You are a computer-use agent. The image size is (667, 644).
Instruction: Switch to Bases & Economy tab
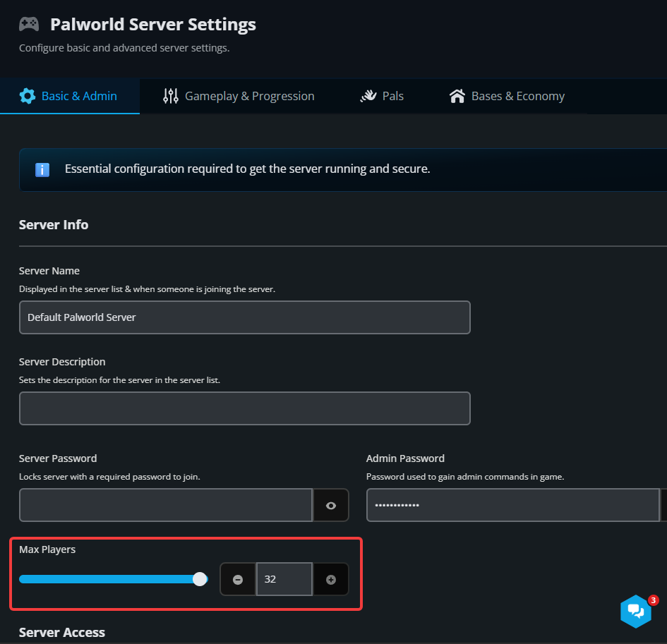pyautogui.click(x=507, y=96)
